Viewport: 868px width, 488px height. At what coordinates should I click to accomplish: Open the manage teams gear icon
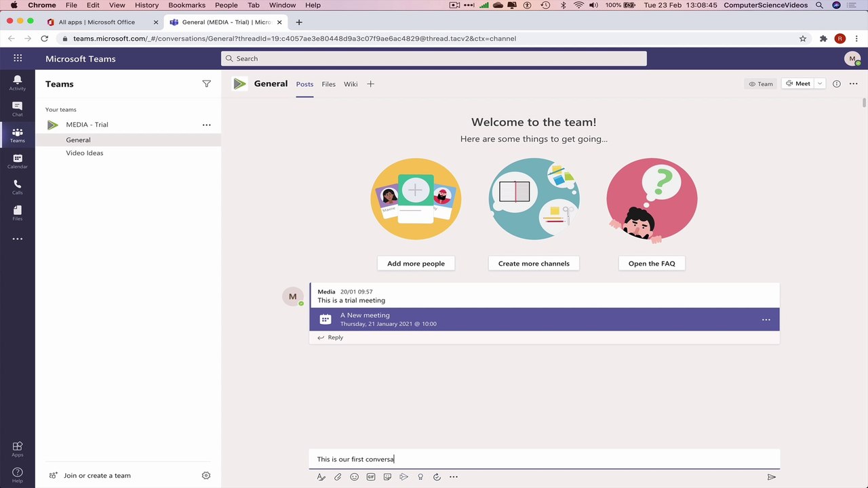coord(206,476)
